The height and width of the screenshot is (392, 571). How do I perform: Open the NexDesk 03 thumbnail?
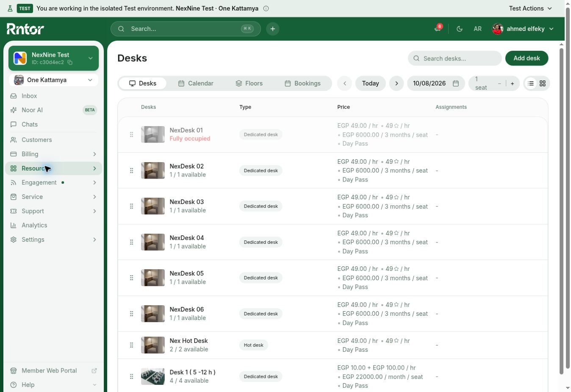pos(153,206)
